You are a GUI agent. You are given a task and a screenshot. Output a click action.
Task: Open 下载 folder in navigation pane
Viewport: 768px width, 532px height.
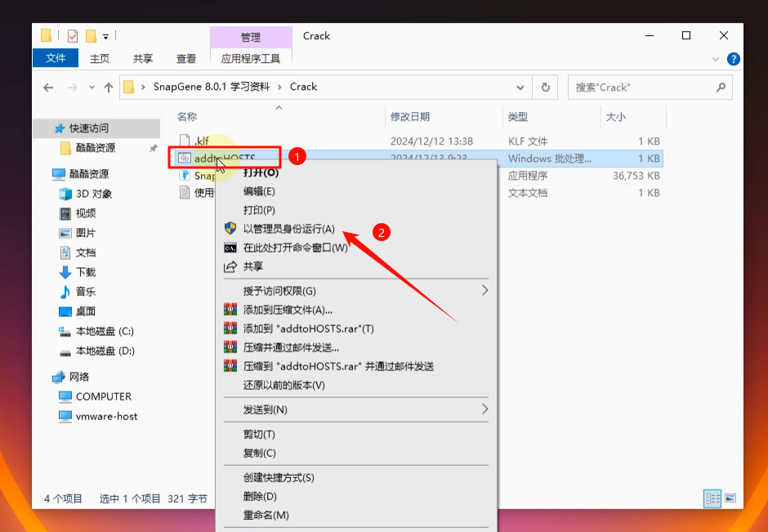[85, 272]
